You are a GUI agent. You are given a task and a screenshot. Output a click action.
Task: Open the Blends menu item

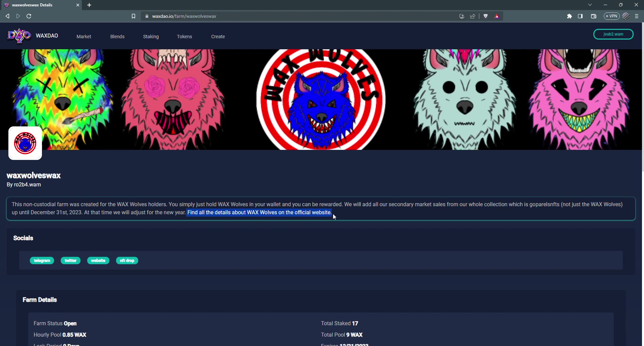click(x=117, y=37)
